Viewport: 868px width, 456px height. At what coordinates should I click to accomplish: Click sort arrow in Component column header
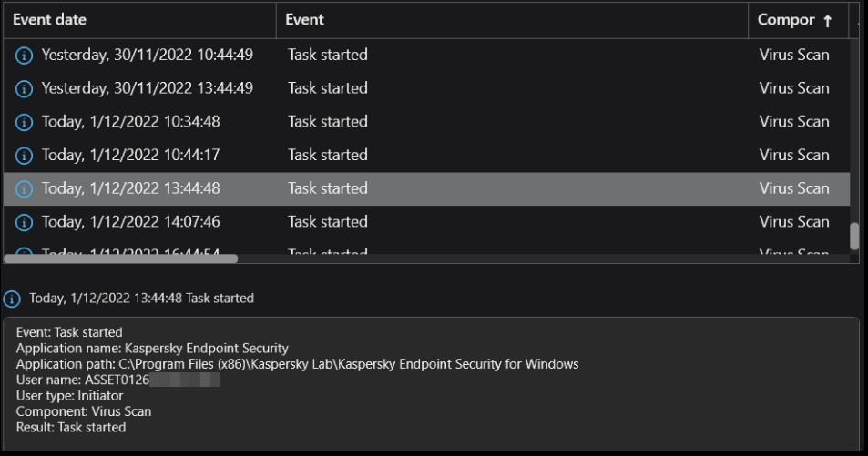click(828, 21)
